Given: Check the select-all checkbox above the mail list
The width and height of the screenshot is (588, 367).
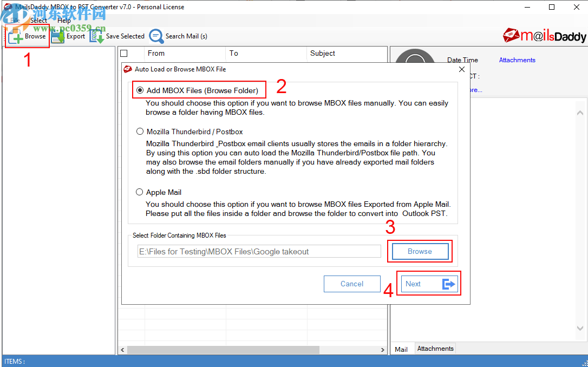Looking at the screenshot, I should point(125,54).
